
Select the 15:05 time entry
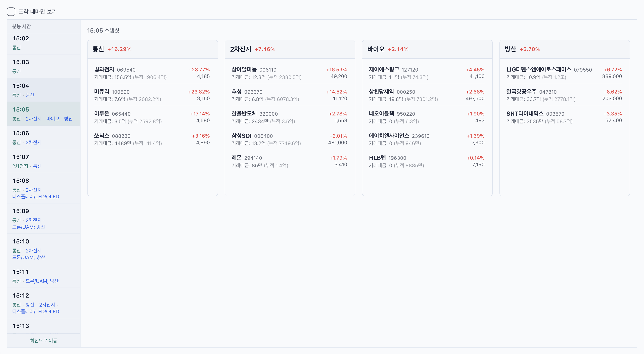[43, 114]
